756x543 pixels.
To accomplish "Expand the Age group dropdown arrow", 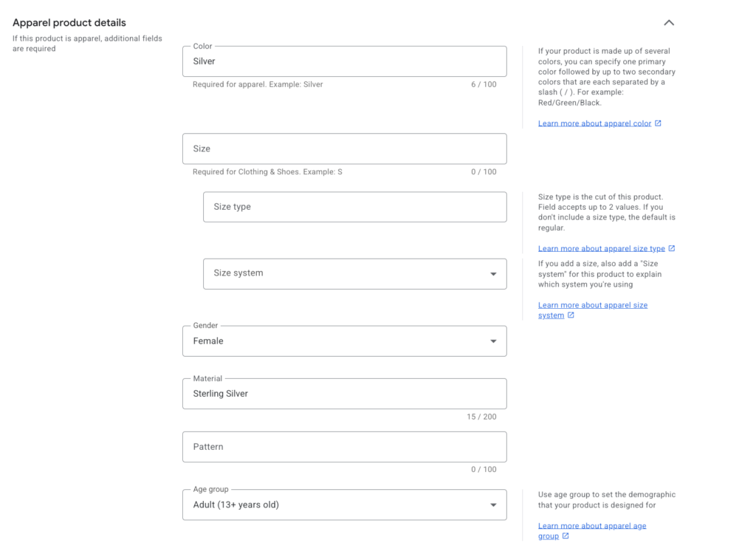I will tap(493, 505).
